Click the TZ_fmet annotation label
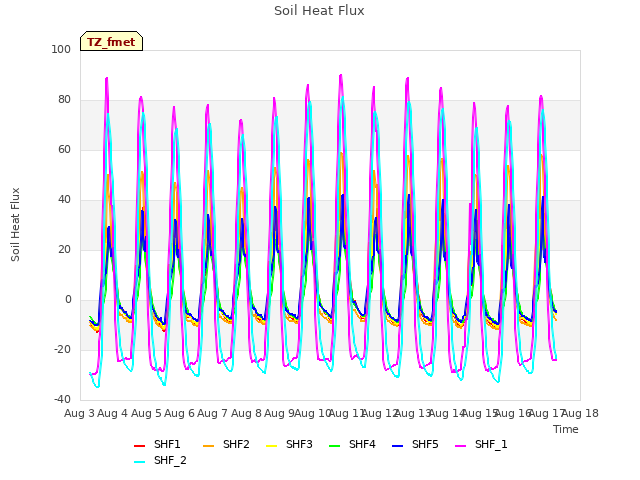This screenshot has width=640, height=480. pos(111,42)
